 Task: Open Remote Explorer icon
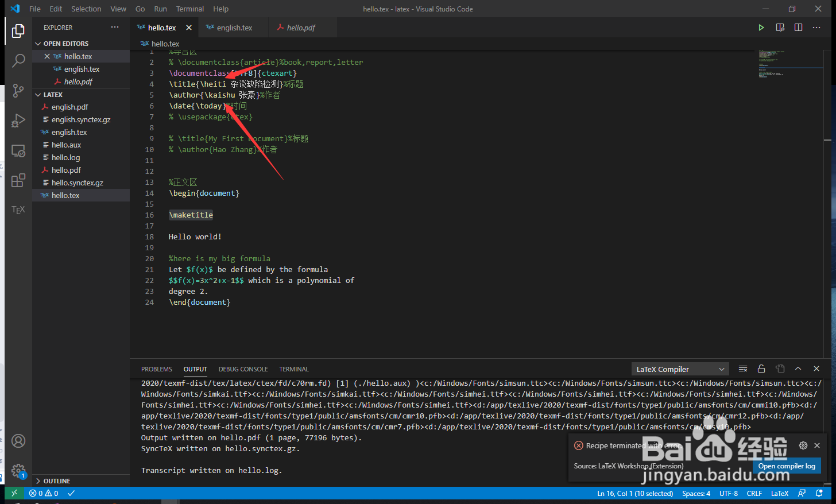pos(18,150)
